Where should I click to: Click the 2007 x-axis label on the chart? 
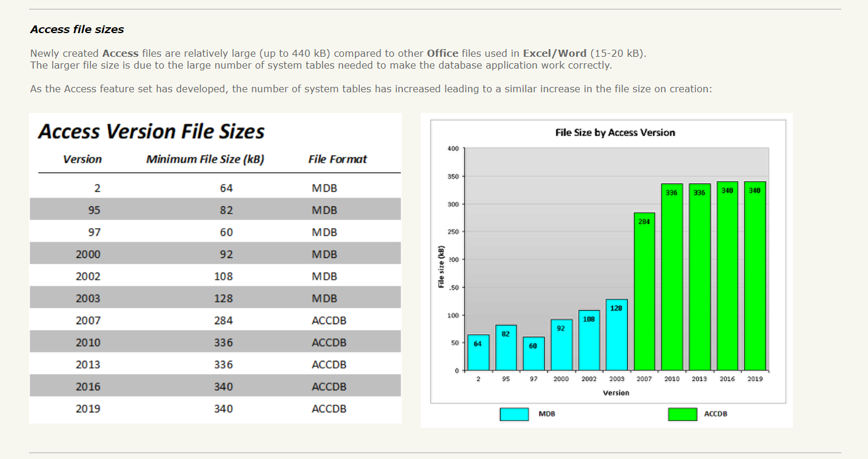(x=644, y=379)
